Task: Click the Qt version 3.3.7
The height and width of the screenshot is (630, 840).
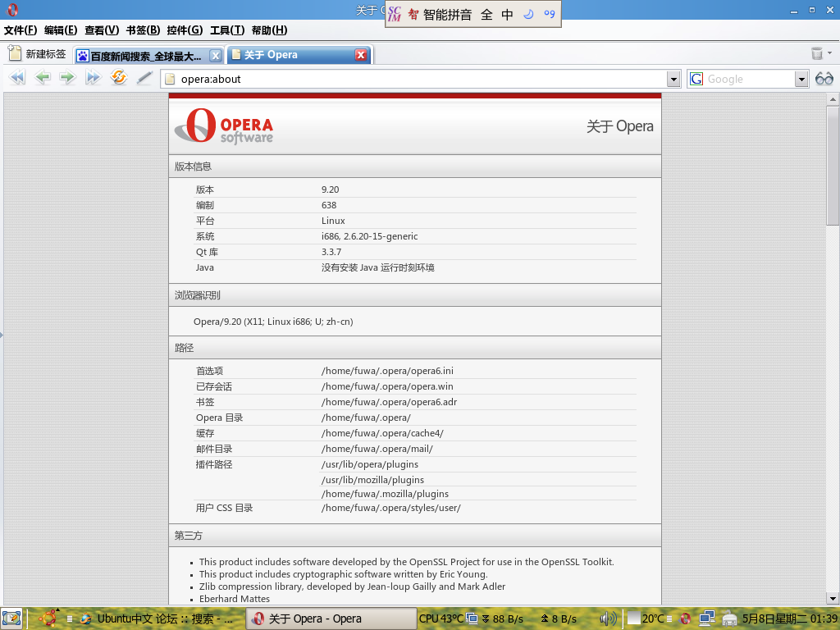Action: tap(331, 252)
